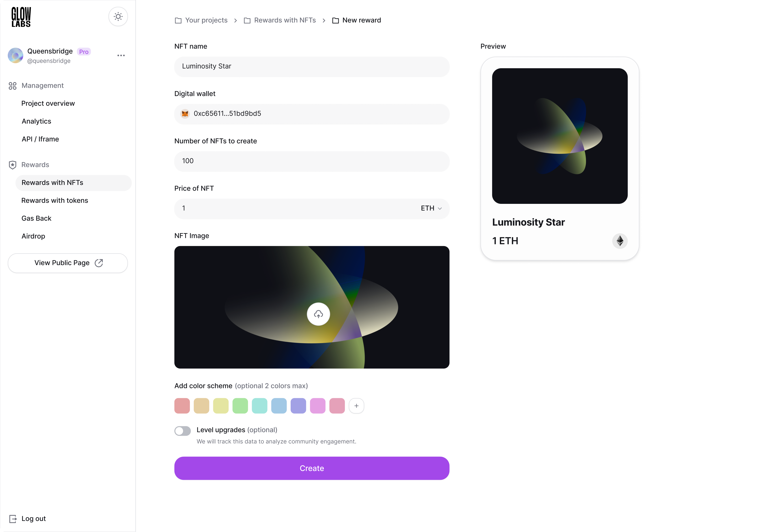Click the Management grid icon
The width and height of the screenshot is (775, 532).
[x=12, y=86]
